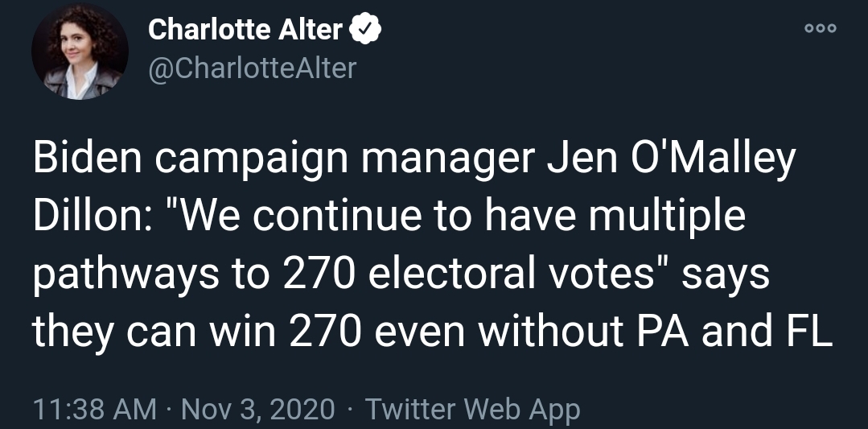The height and width of the screenshot is (429, 868).
Task: Click 270 after the words can win
Action: [326, 332]
